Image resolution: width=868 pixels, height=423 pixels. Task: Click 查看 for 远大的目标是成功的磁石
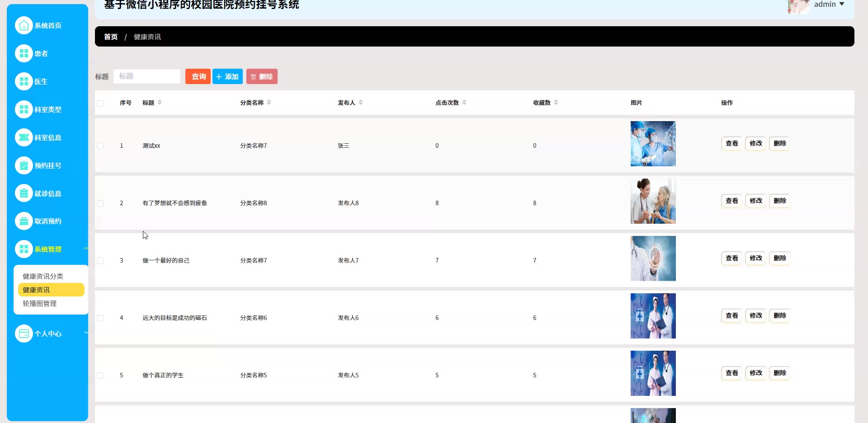pyautogui.click(x=731, y=315)
